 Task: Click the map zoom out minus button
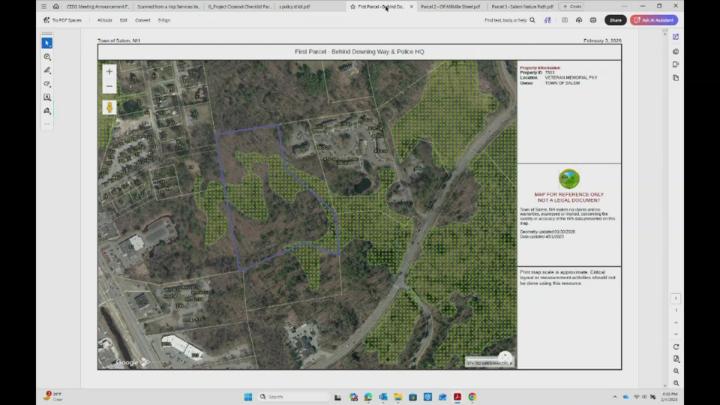110,86
